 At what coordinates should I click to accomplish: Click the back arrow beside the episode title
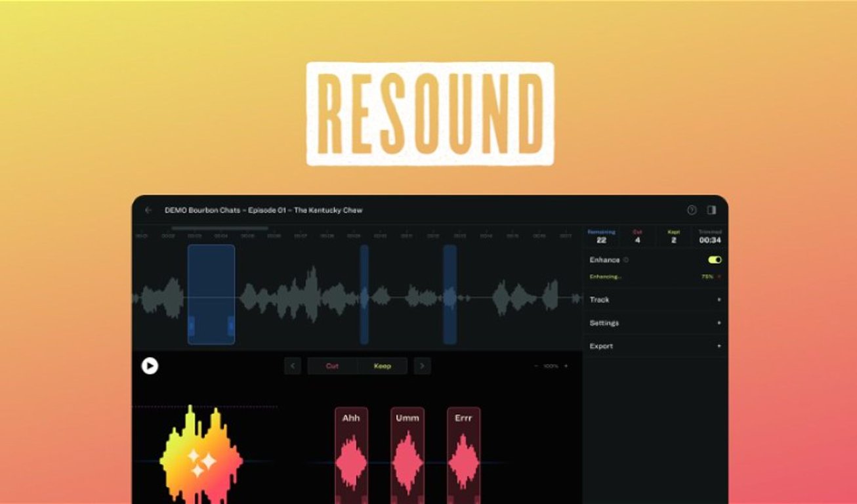[148, 210]
